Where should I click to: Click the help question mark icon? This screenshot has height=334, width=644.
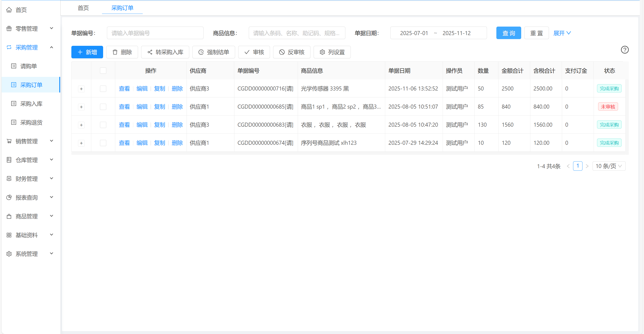[x=624, y=50]
